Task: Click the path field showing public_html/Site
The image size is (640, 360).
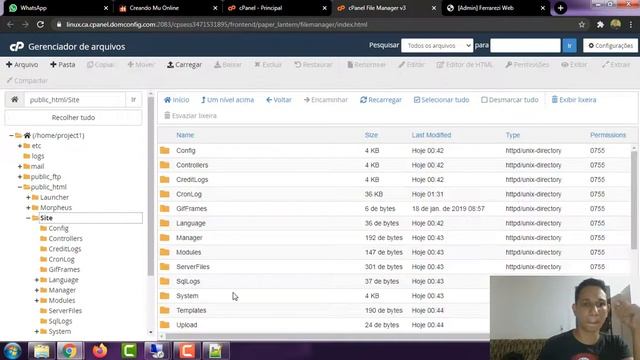Action: (75, 100)
